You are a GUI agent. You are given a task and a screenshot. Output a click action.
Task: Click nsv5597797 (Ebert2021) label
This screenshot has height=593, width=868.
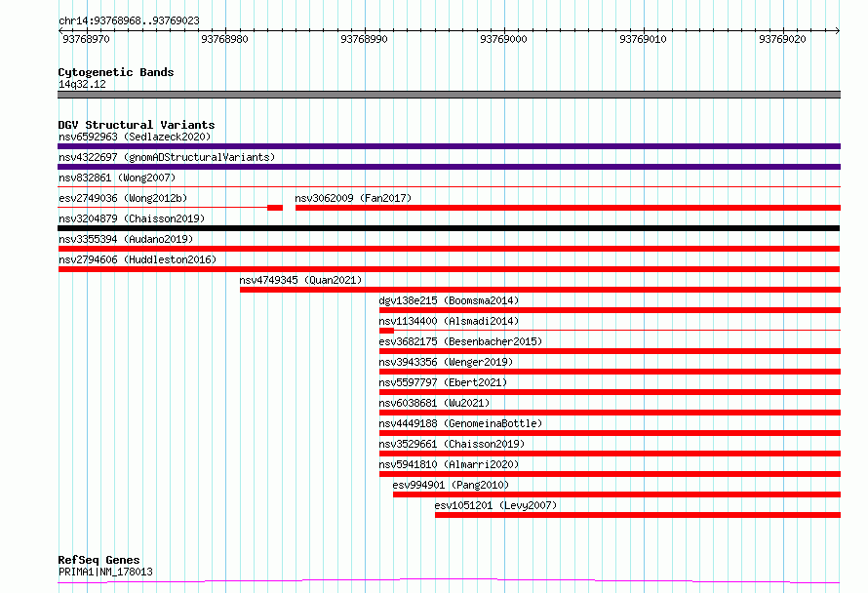pyautogui.click(x=443, y=382)
